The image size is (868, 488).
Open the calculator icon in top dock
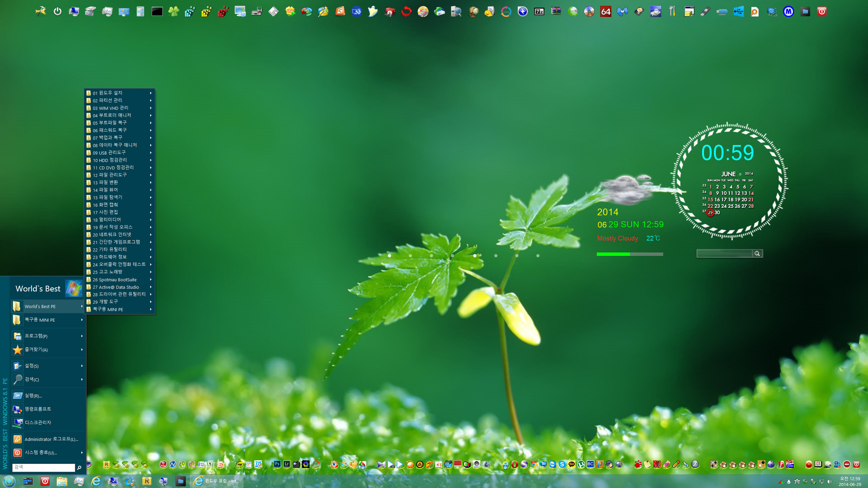point(140,12)
